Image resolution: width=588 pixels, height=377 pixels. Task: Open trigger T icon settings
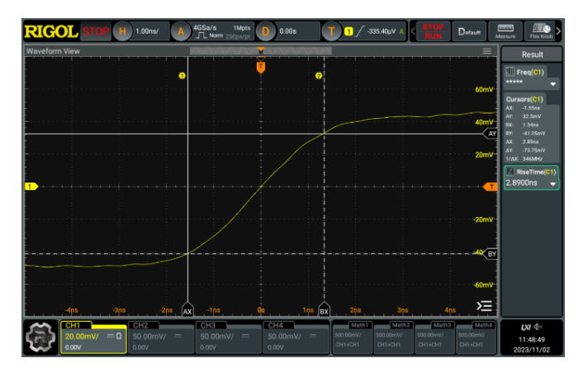pyautogui.click(x=331, y=31)
